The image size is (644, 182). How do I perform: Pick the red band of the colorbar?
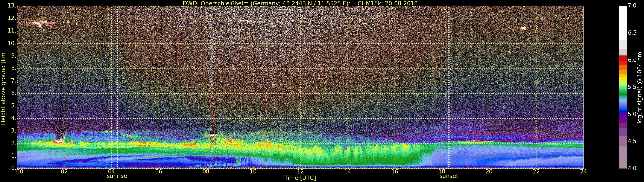[x=623, y=60]
